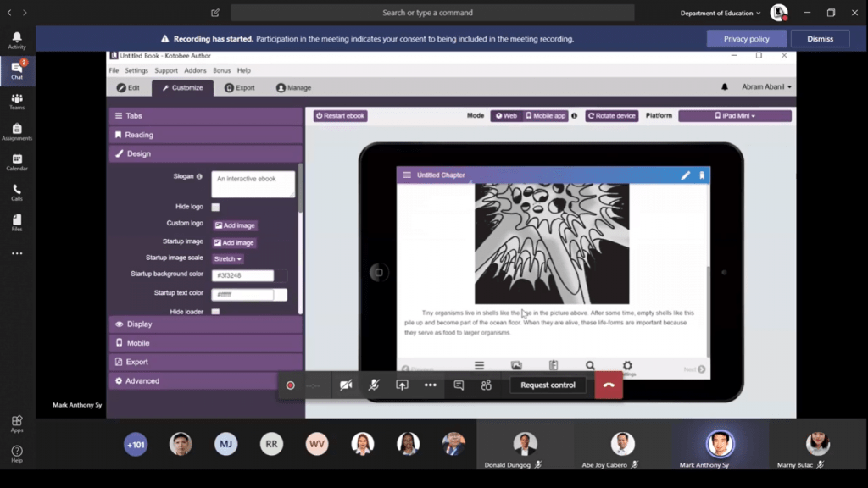The height and width of the screenshot is (488, 868).
Task: Expand Tabs section
Action: point(206,115)
